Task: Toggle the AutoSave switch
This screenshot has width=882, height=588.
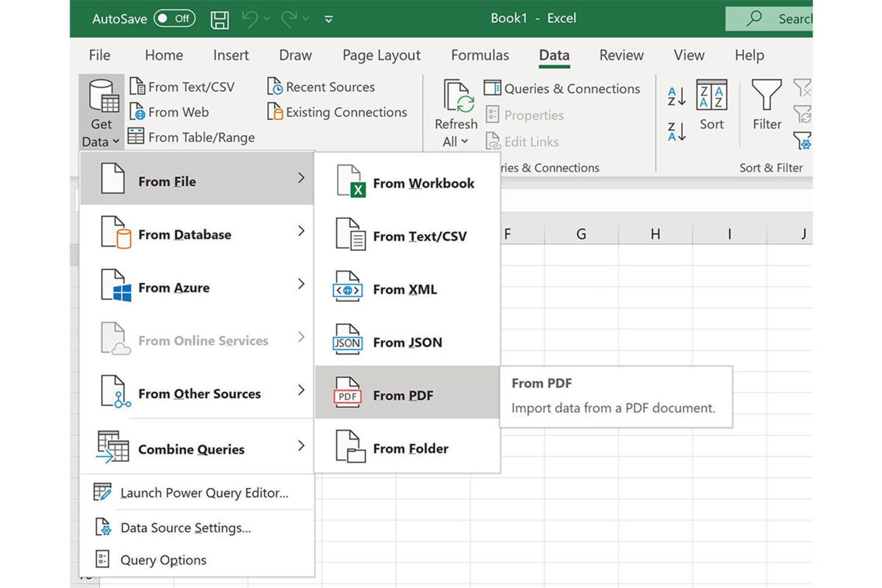Action: (175, 18)
